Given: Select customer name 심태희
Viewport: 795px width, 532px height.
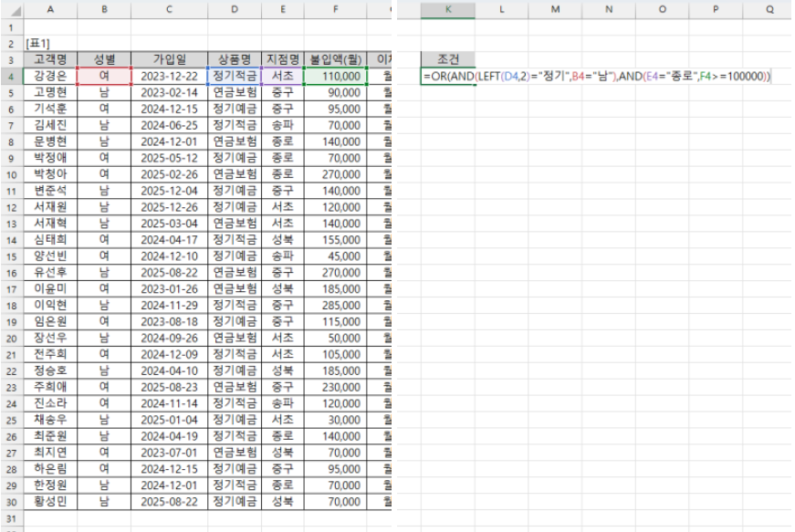Looking at the screenshot, I should click(50, 240).
